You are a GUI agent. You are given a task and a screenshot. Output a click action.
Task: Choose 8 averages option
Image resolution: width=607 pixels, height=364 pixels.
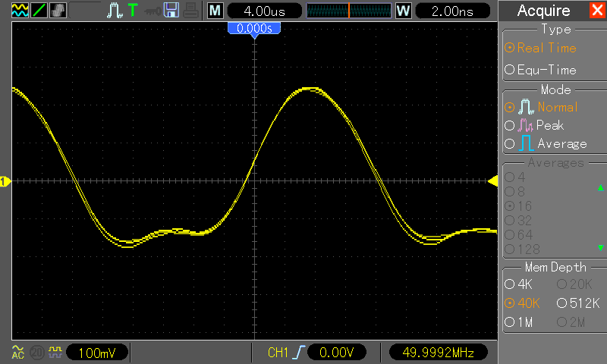point(515,191)
